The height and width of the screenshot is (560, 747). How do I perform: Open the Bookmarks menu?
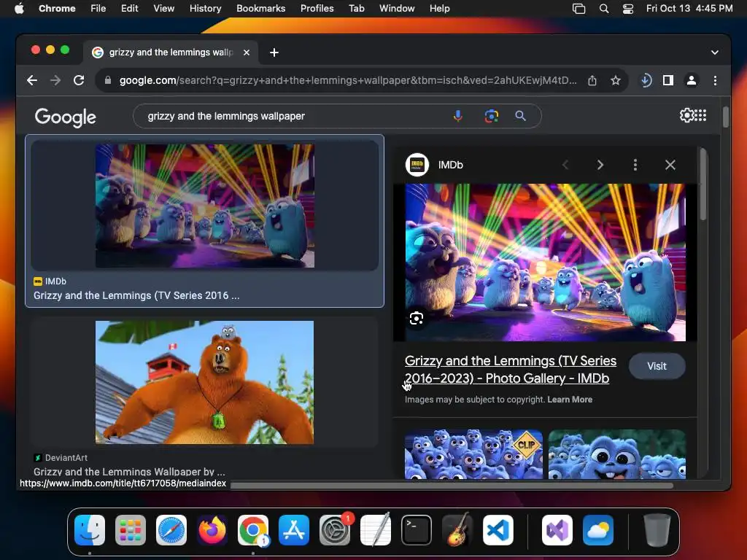260,8
